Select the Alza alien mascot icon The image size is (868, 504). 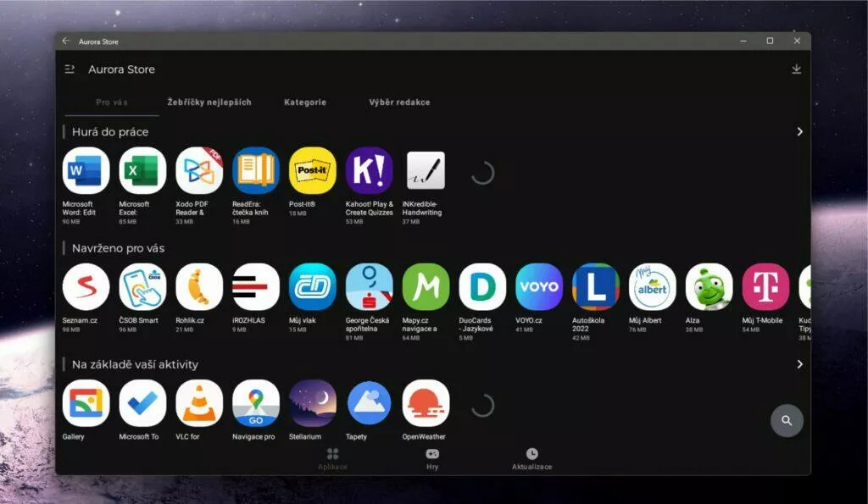[x=709, y=286]
